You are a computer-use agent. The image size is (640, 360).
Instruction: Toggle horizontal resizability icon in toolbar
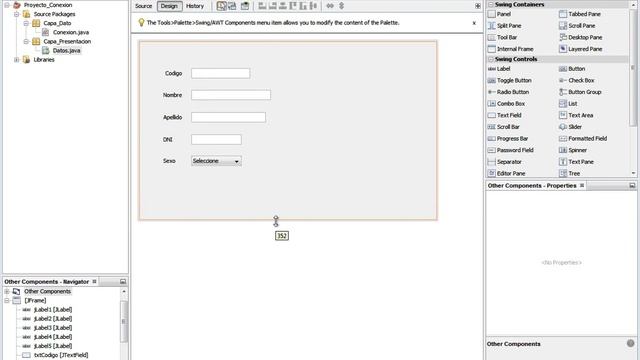pyautogui.click(x=330, y=6)
